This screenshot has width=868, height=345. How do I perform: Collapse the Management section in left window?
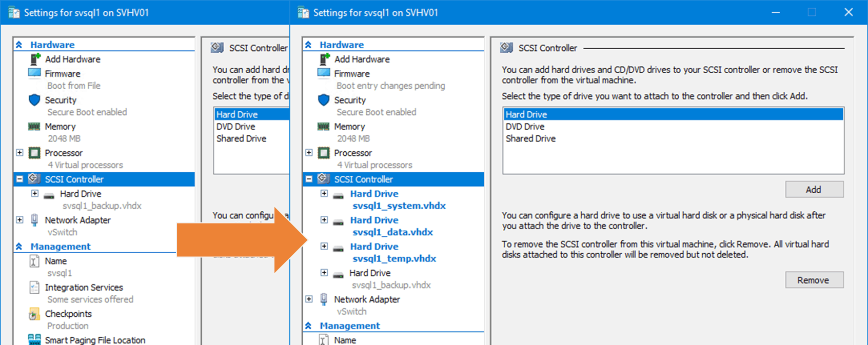[x=19, y=246]
